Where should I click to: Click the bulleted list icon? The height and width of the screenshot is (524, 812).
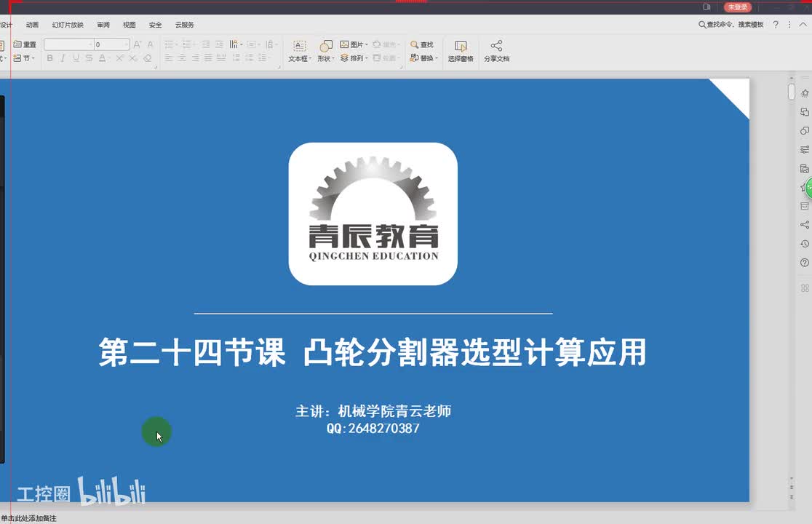(169, 44)
